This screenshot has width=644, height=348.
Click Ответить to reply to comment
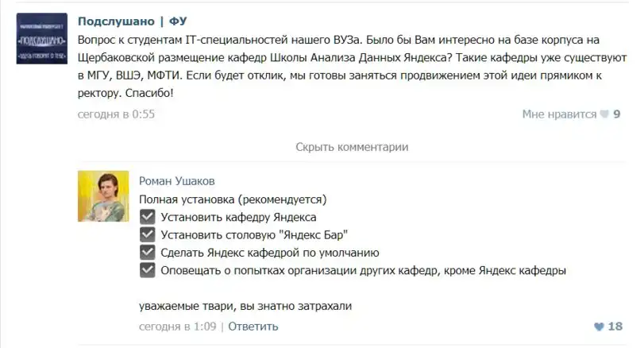pos(253,327)
